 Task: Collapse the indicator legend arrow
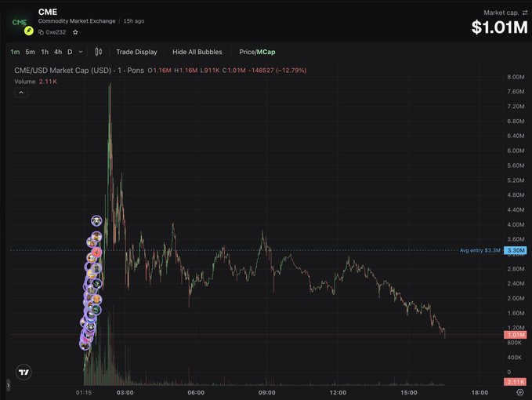pyautogui.click(x=21, y=93)
